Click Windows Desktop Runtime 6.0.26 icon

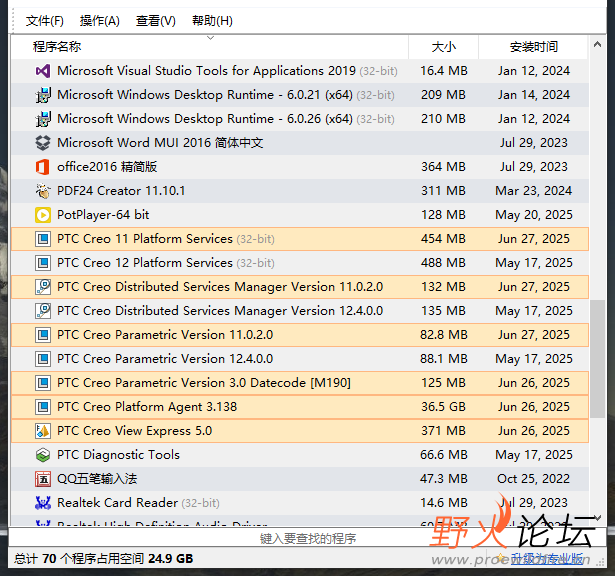(x=43, y=119)
